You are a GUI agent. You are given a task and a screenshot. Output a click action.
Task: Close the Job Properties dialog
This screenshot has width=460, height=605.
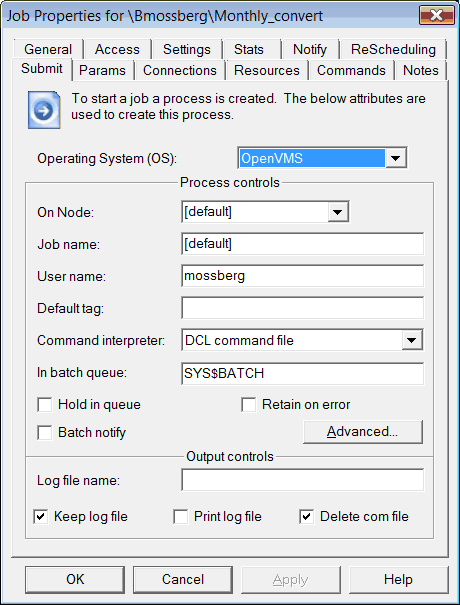[436, 15]
